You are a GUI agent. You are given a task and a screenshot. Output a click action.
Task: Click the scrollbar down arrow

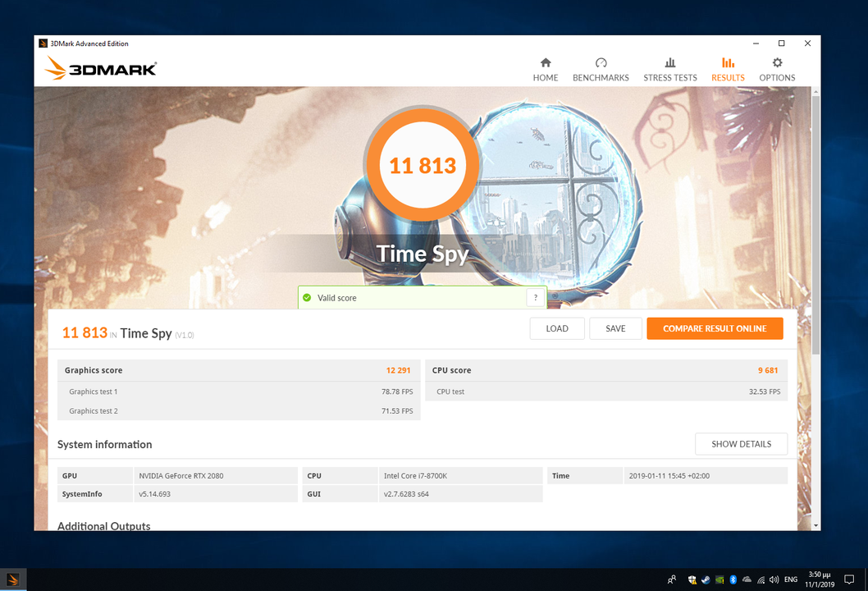coord(815,525)
